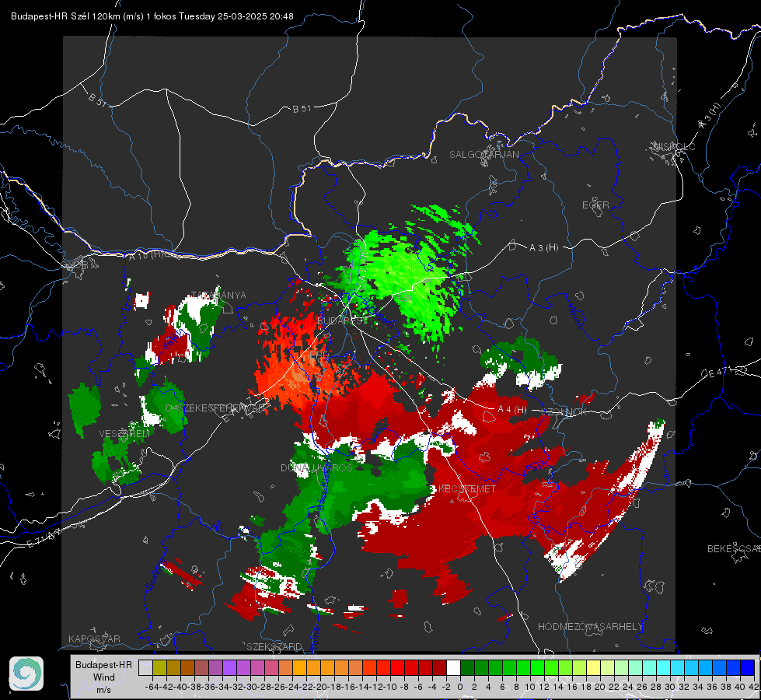Viewport: 761px width, 700px height.
Task: Click the -64 value on the legend scale
Action: coord(152,687)
